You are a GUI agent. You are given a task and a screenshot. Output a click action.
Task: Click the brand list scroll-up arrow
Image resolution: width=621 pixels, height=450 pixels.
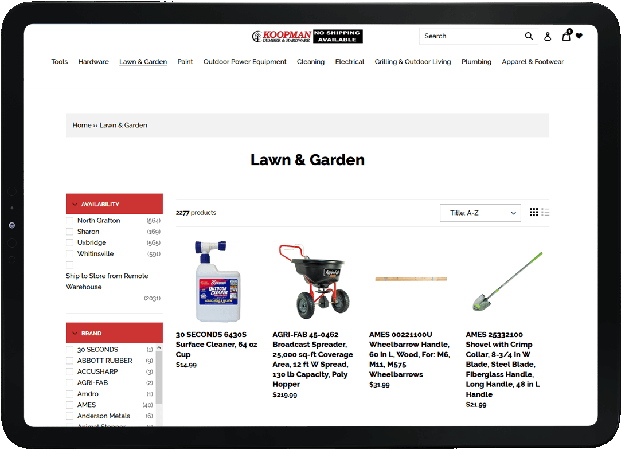pos(159,347)
